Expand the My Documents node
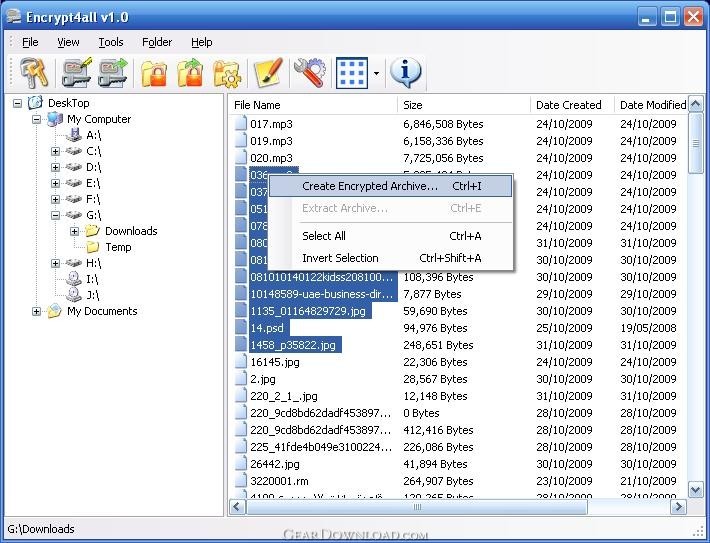Viewport: 710px width, 543px height. (36, 312)
